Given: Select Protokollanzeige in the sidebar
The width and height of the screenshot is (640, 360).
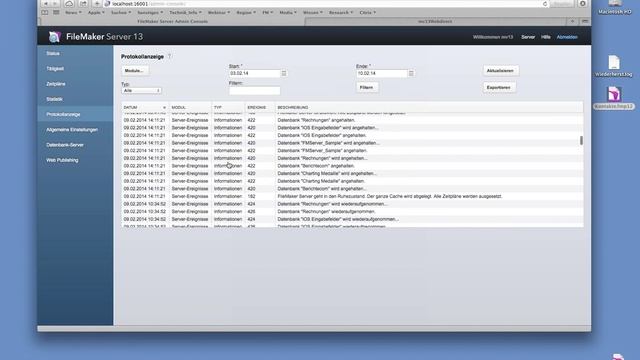Looking at the screenshot, I should (75, 114).
